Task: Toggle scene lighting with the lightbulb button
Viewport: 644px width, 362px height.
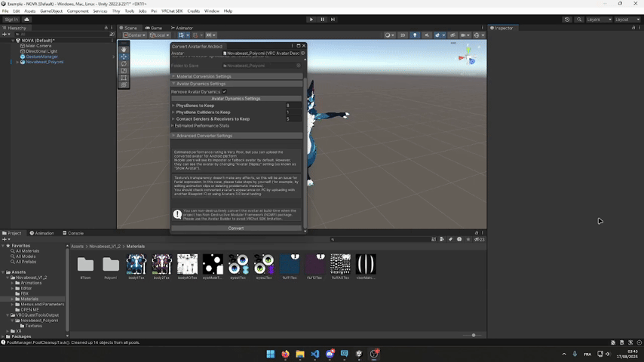Action: pyautogui.click(x=414, y=35)
